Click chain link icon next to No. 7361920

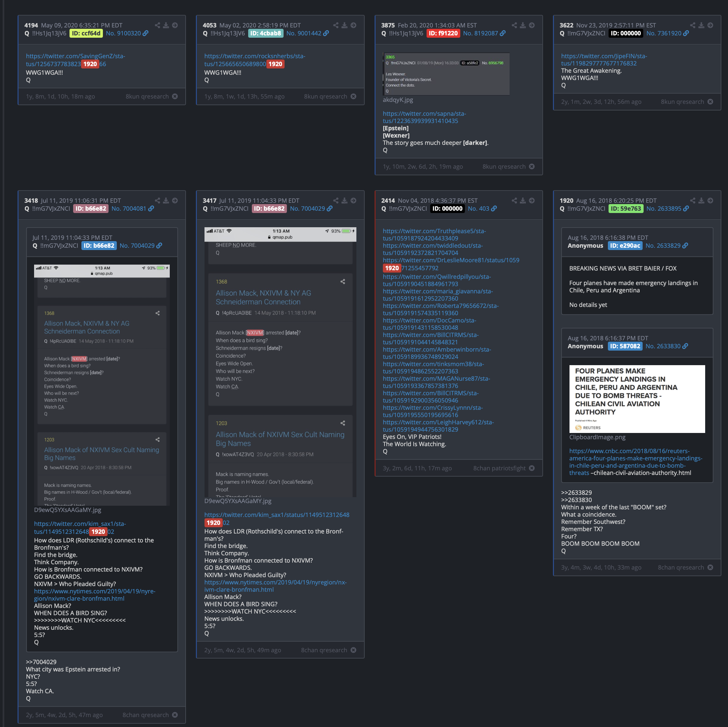(686, 33)
